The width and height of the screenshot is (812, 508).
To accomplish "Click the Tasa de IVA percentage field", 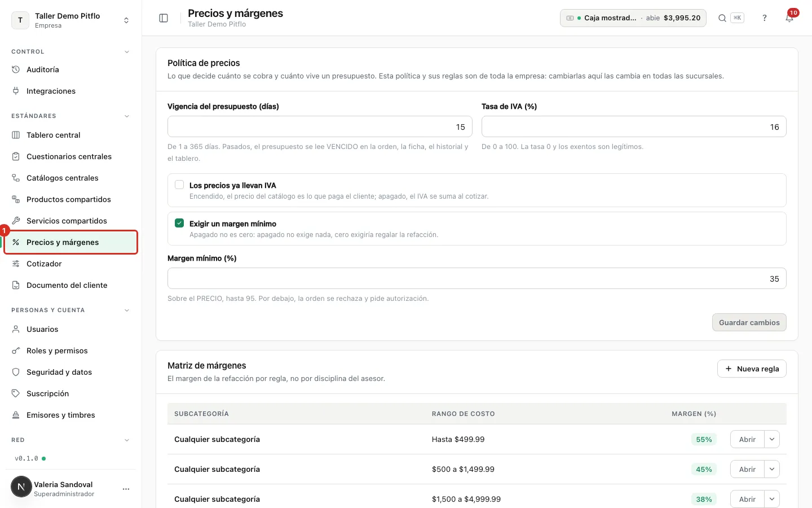I will (634, 126).
